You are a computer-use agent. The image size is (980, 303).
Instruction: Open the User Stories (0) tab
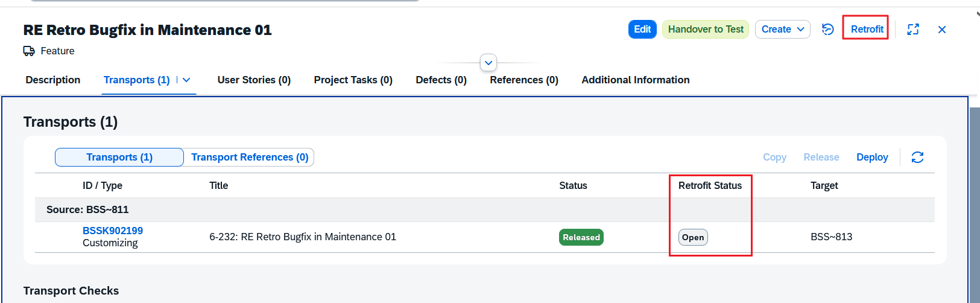254,80
